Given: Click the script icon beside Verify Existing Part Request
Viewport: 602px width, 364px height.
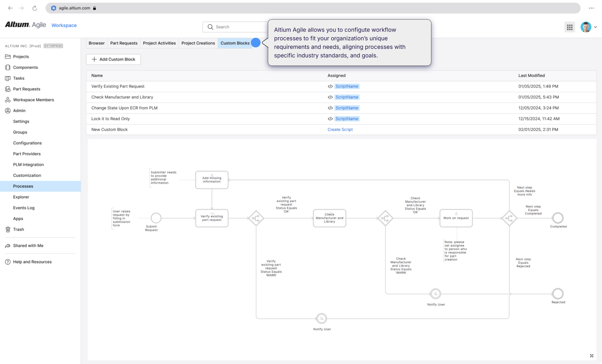Looking at the screenshot, I should [x=330, y=86].
